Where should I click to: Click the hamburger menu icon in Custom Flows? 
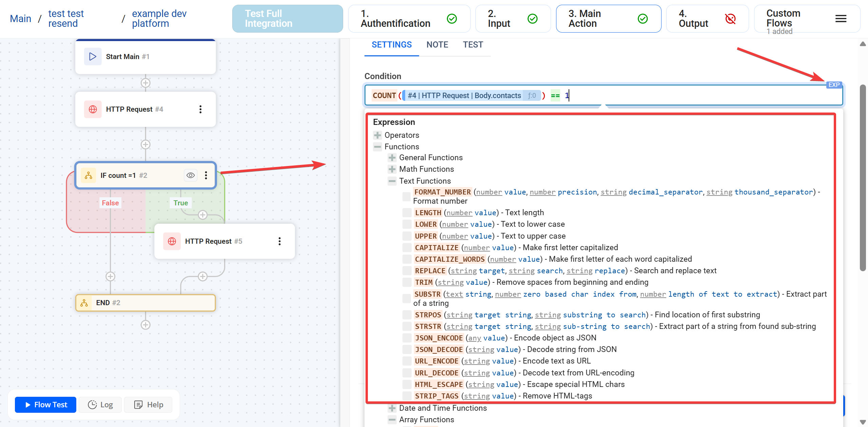pyautogui.click(x=841, y=19)
